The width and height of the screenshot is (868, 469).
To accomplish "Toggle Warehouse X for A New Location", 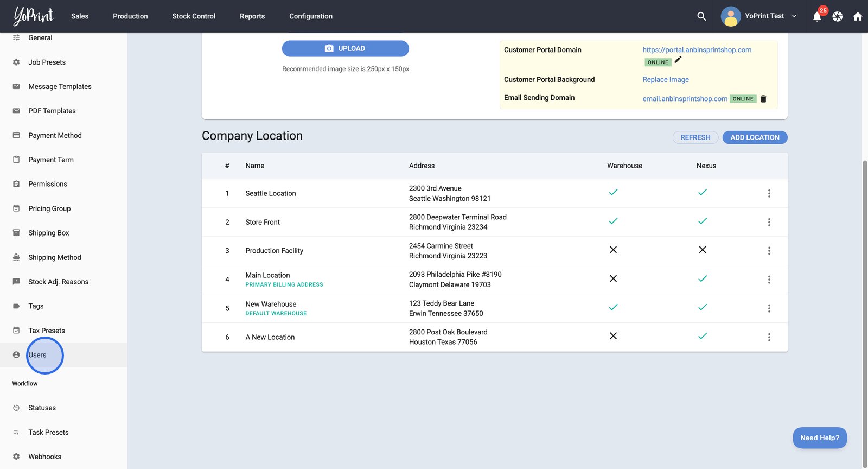I will 613,336.
